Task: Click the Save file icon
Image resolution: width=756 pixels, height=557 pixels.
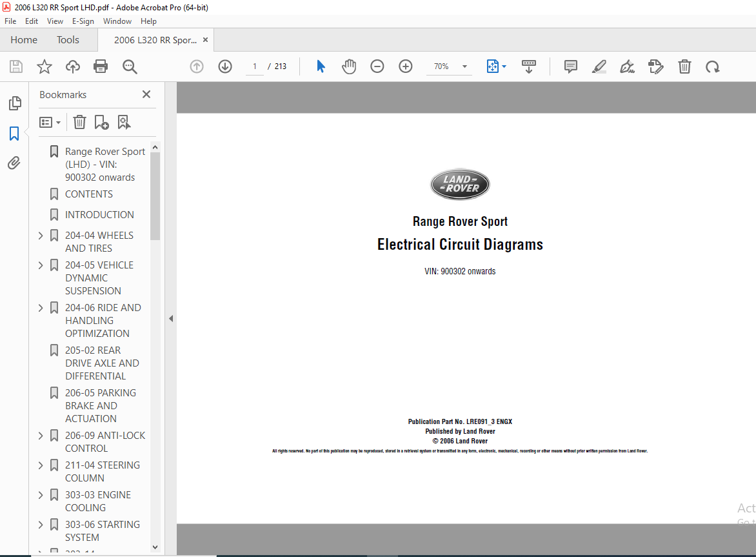Action: 16,66
